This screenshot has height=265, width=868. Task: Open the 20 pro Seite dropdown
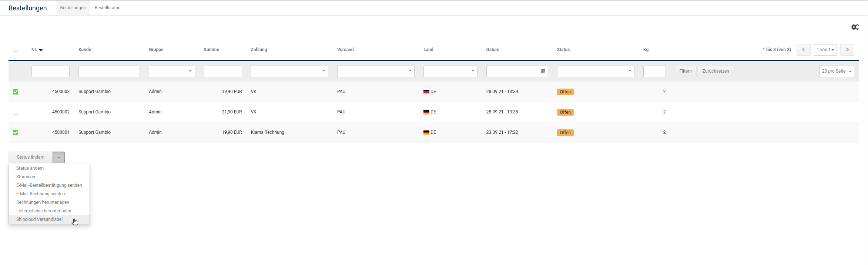tap(836, 71)
